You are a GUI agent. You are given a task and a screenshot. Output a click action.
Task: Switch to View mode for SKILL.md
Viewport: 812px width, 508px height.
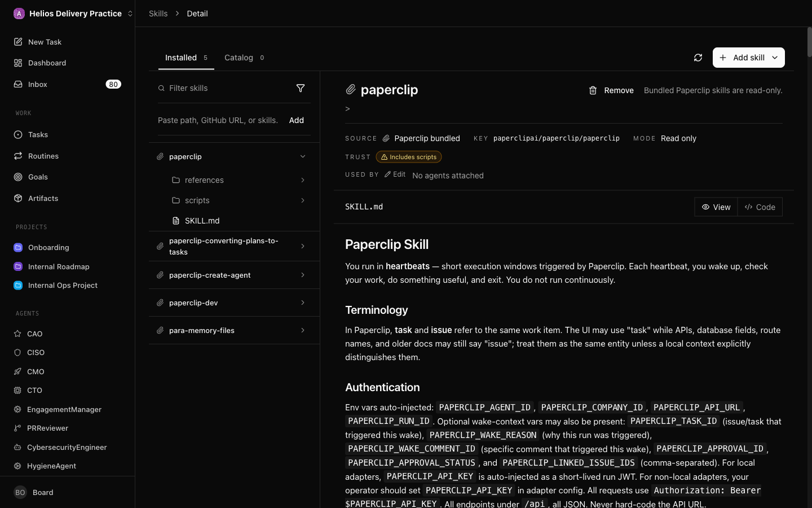tap(716, 207)
